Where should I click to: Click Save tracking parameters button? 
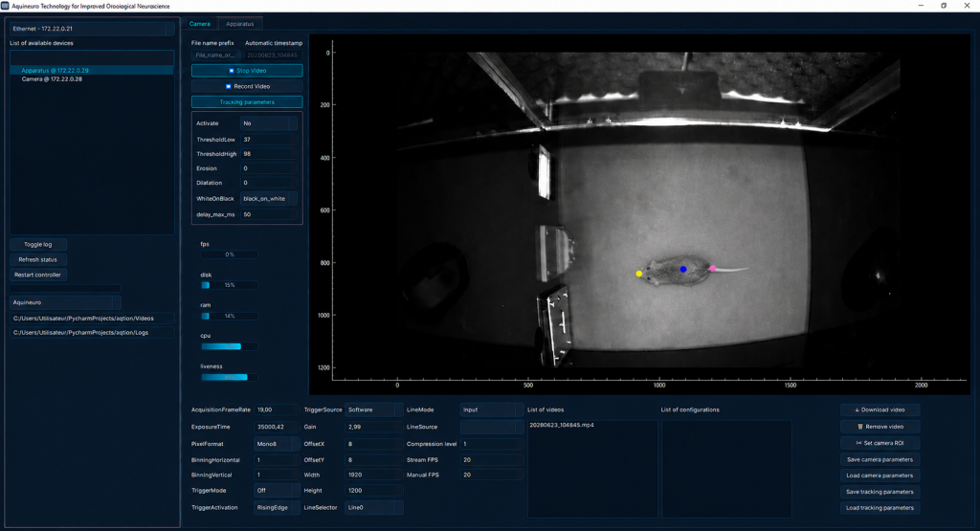[880, 492]
